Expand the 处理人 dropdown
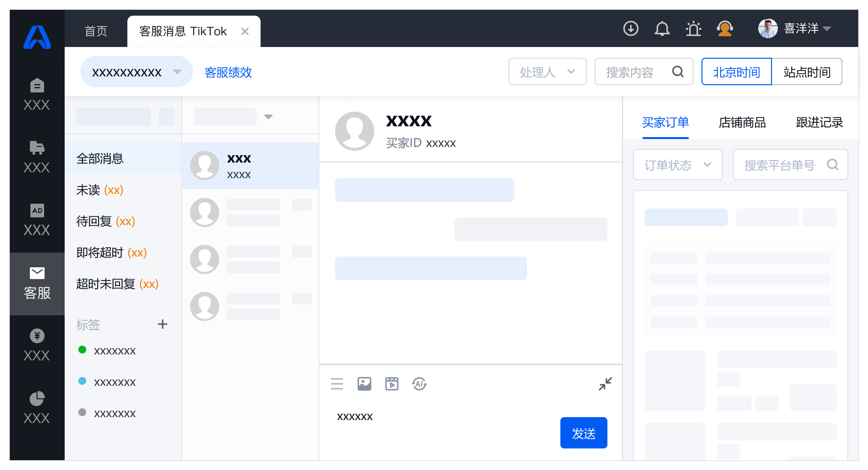The width and height of the screenshot is (868, 470). [x=547, y=72]
